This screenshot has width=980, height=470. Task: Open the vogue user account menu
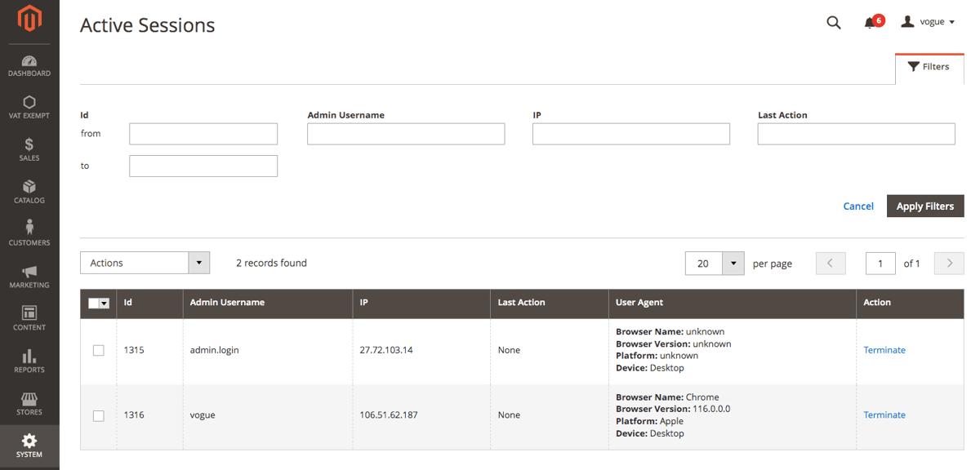928,22
